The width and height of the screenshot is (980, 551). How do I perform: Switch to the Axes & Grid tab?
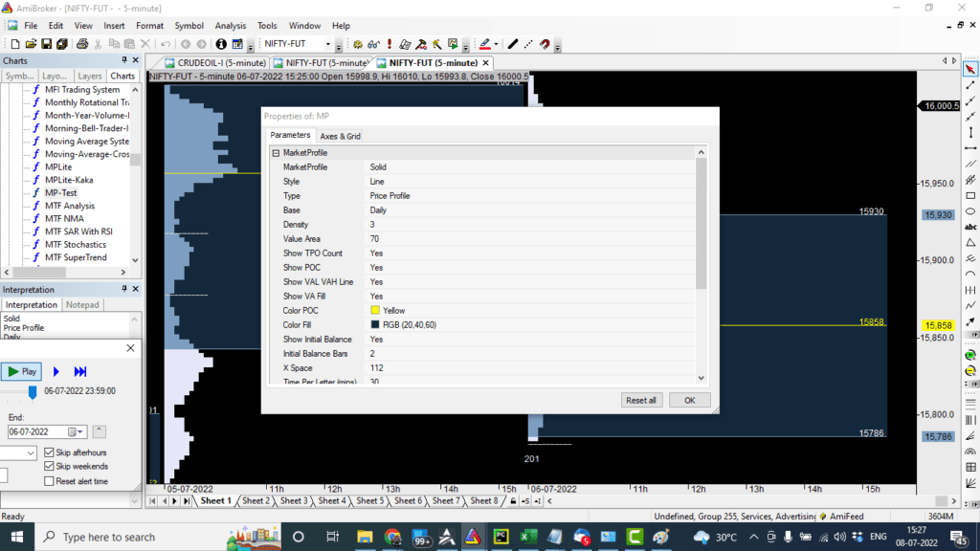pos(340,136)
